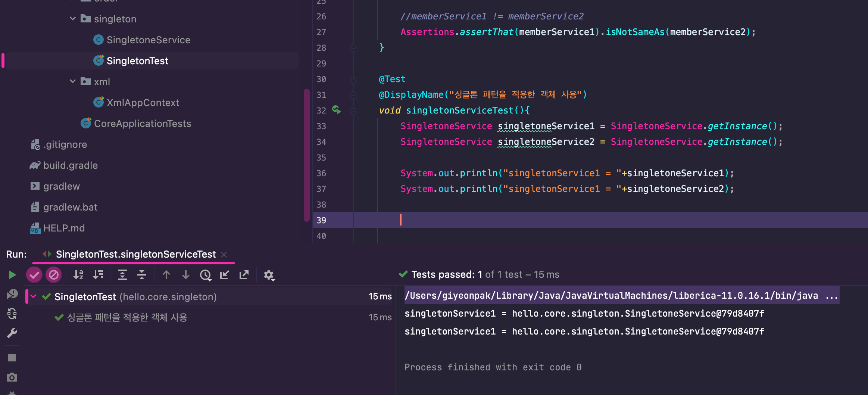Close the SingletonTest.singletonServiceTest run tab
Screen dimensions: 868x395
(224, 255)
